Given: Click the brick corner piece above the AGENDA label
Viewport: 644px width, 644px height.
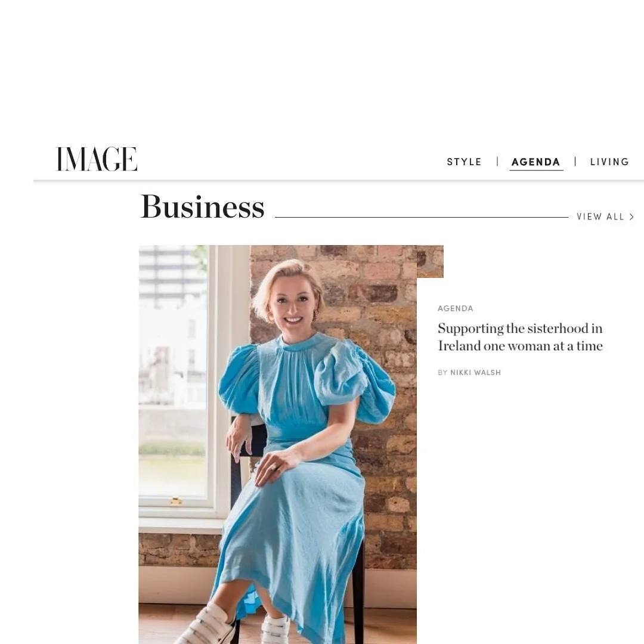Looking at the screenshot, I should coord(430,262).
